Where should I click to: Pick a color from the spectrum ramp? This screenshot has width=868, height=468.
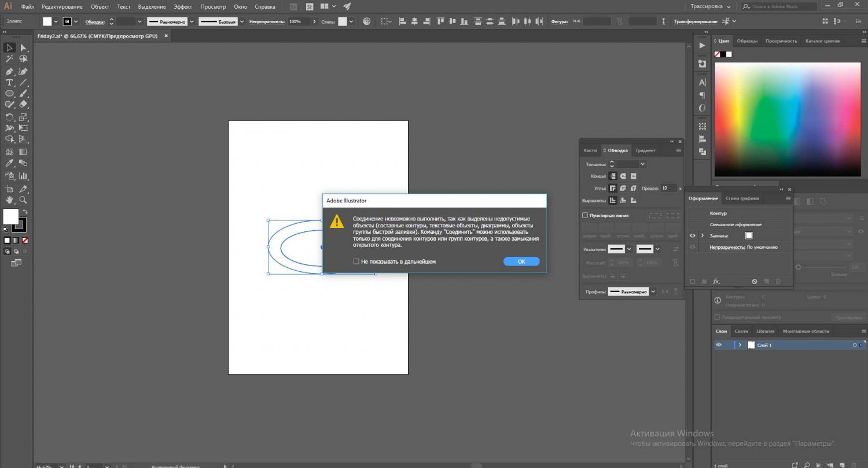pos(788,119)
